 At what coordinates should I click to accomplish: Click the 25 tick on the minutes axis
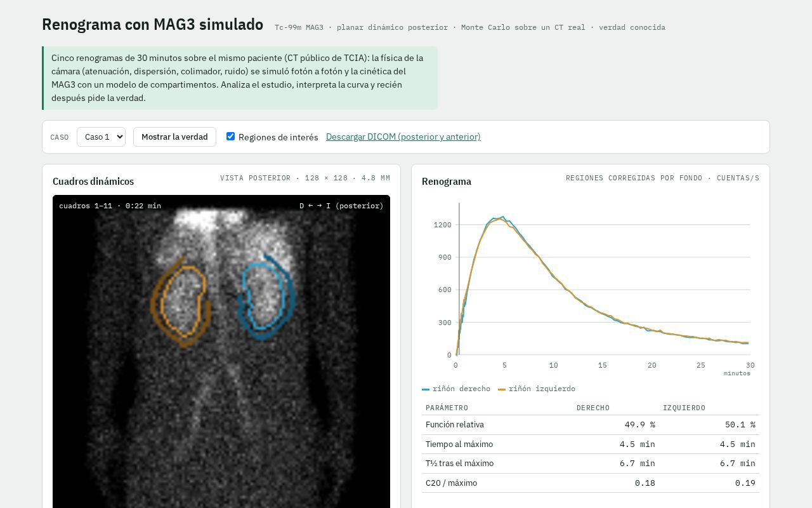point(701,365)
